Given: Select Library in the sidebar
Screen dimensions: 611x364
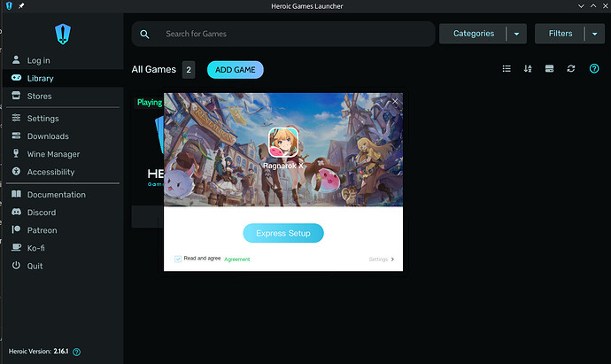Looking at the screenshot, I should coord(40,78).
